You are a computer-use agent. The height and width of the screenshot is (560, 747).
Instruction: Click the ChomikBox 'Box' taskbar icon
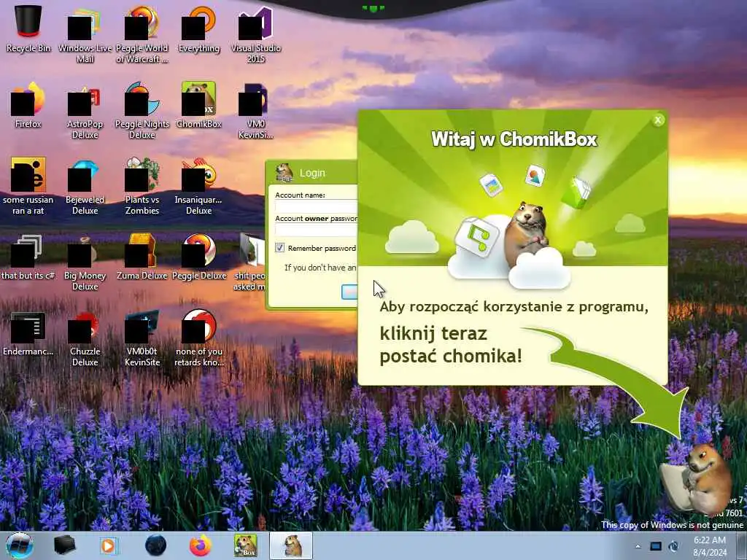pos(245,545)
